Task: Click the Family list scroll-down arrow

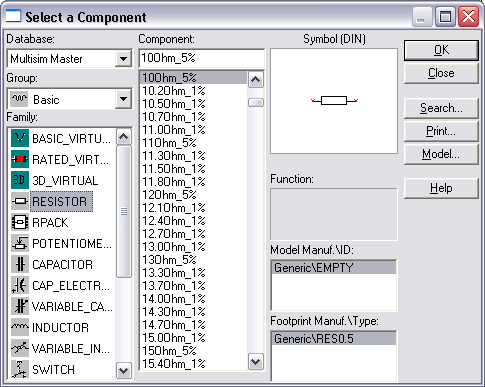Action: tap(124, 370)
